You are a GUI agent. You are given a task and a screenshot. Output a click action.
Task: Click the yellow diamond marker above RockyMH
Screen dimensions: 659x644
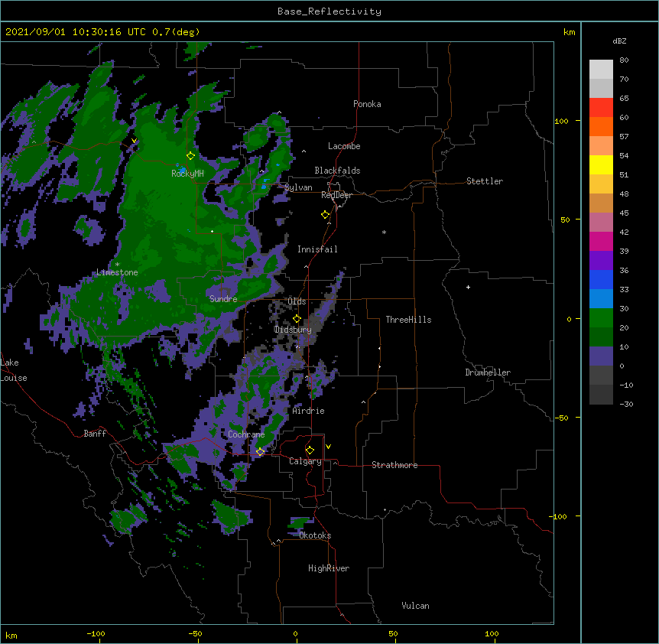(x=190, y=156)
